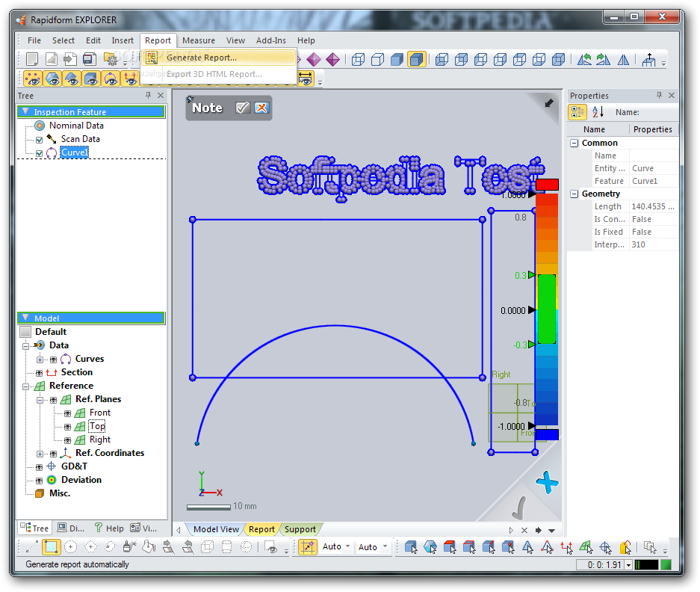Collapse the Inspection Feature panel header
700x592 pixels.
click(25, 111)
